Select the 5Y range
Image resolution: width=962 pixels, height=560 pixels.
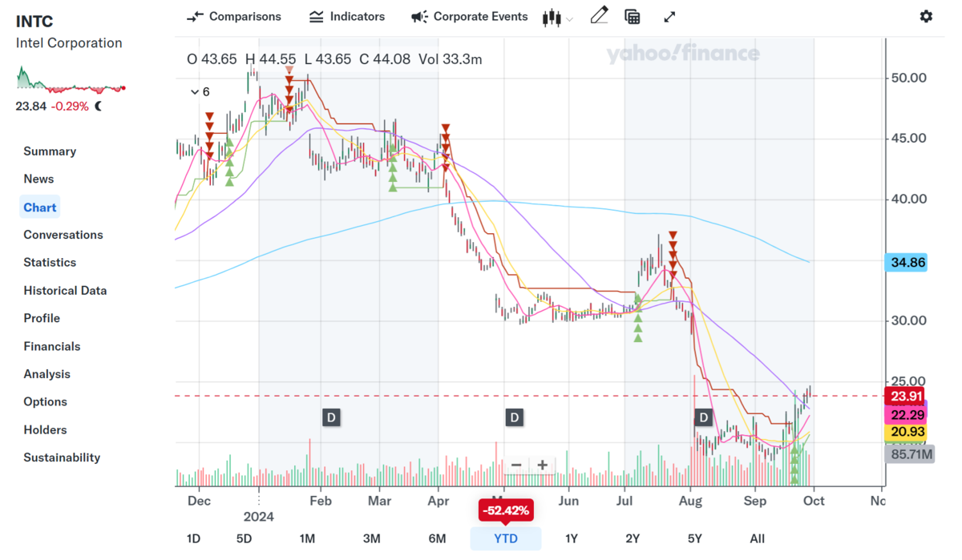(x=694, y=538)
